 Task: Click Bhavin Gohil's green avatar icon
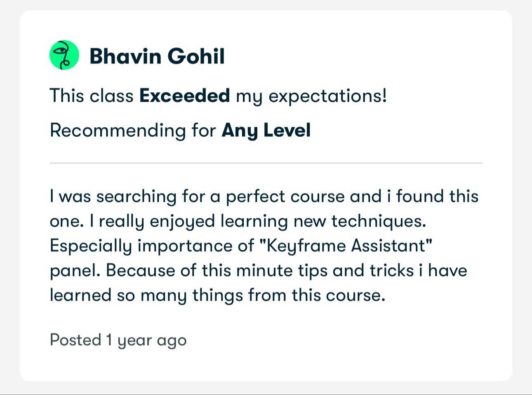(64, 55)
